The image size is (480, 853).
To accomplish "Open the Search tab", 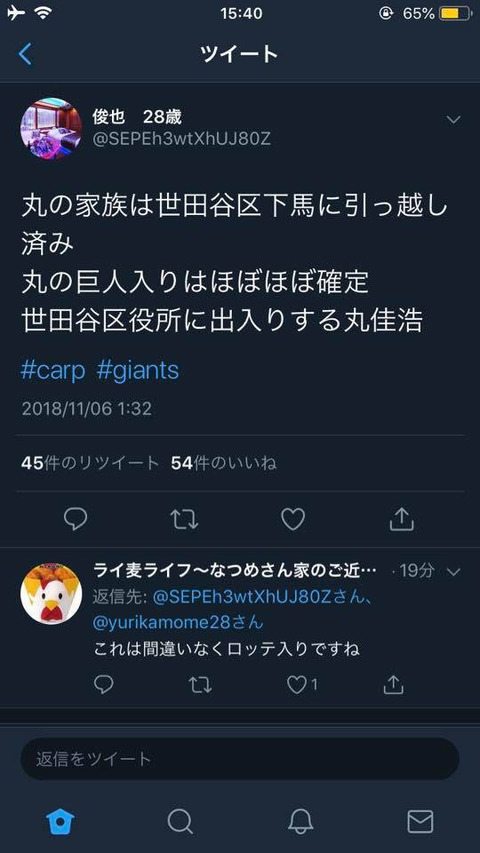I will pyautogui.click(x=180, y=821).
